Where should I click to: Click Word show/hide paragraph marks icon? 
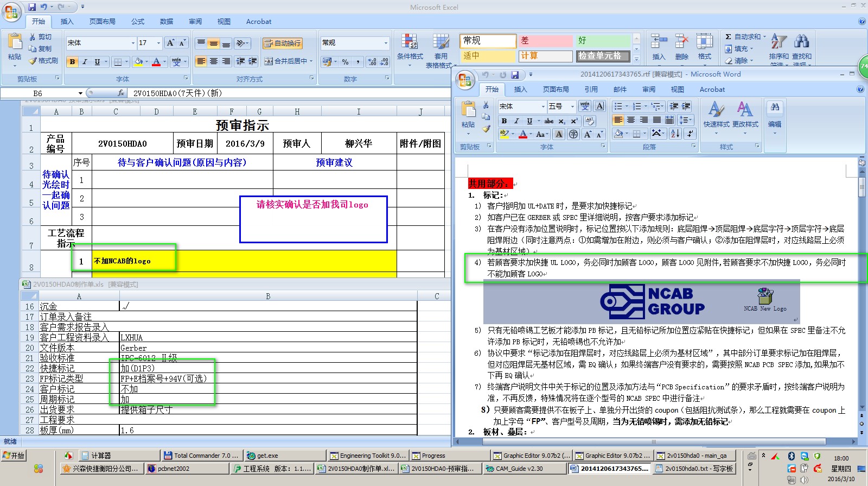pyautogui.click(x=690, y=134)
